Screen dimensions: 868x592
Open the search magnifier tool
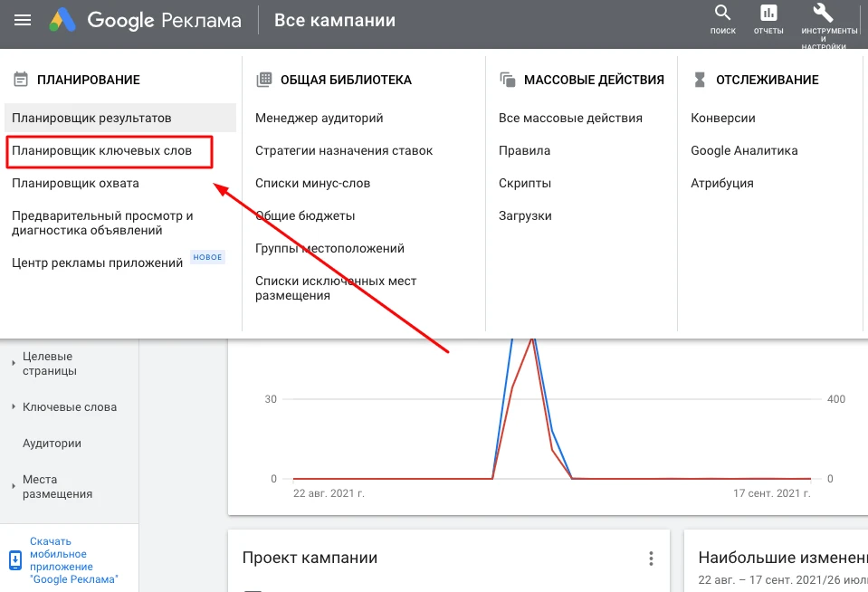722,13
